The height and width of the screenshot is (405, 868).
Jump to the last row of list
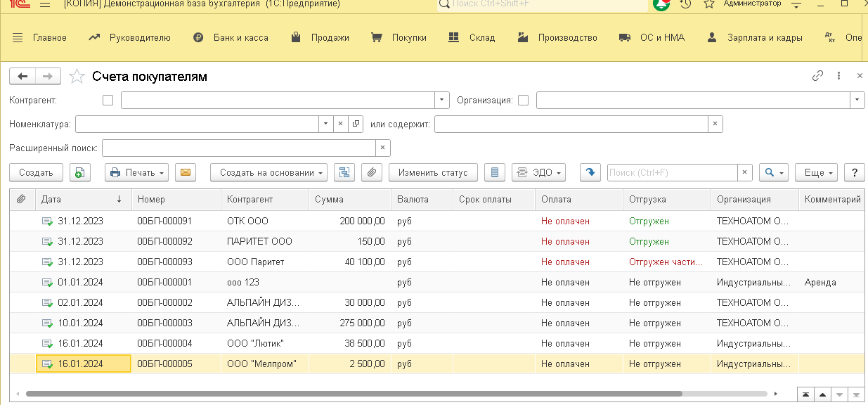pos(855,394)
